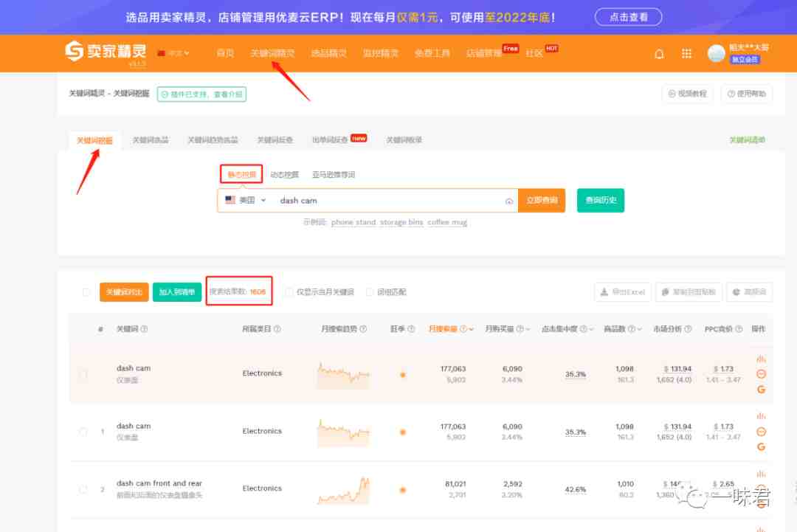Click the user avatar picture
This screenshot has height=532, width=797.
click(716, 53)
